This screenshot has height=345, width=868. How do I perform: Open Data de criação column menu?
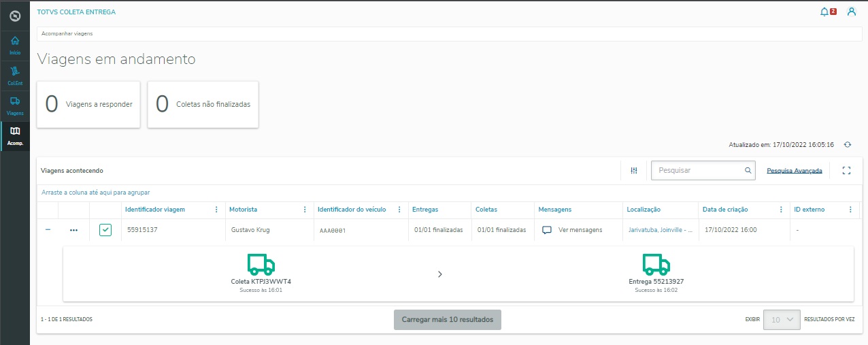coord(780,210)
